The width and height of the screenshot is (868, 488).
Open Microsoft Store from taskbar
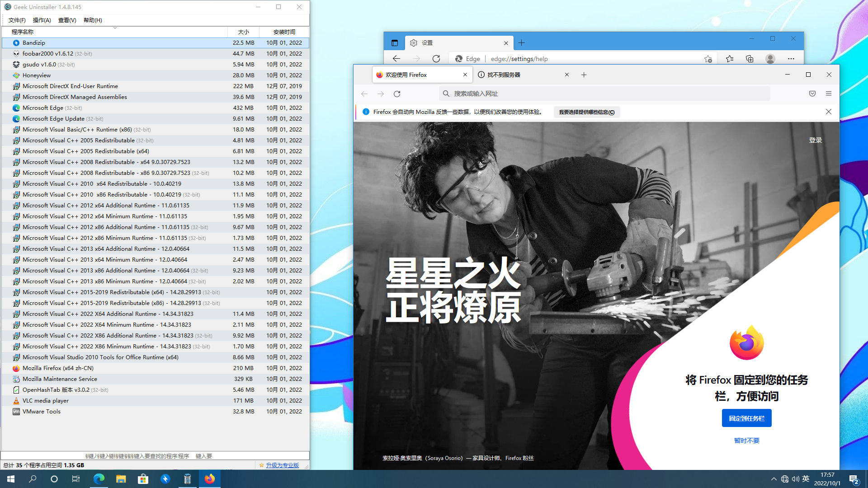(143, 479)
